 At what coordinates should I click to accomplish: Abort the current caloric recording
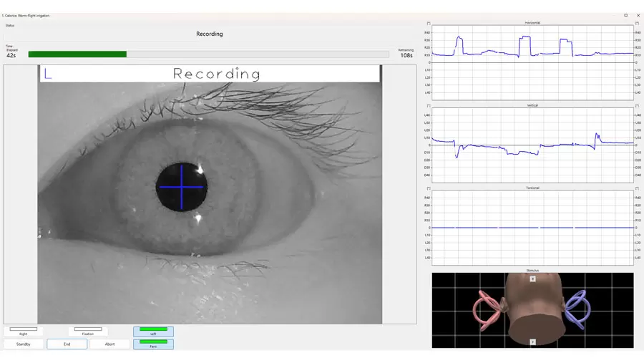click(109, 344)
